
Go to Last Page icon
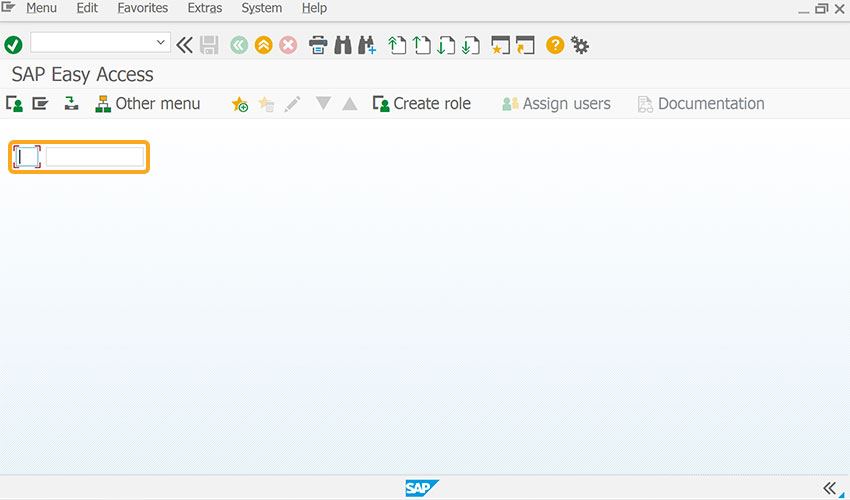pyautogui.click(x=471, y=45)
